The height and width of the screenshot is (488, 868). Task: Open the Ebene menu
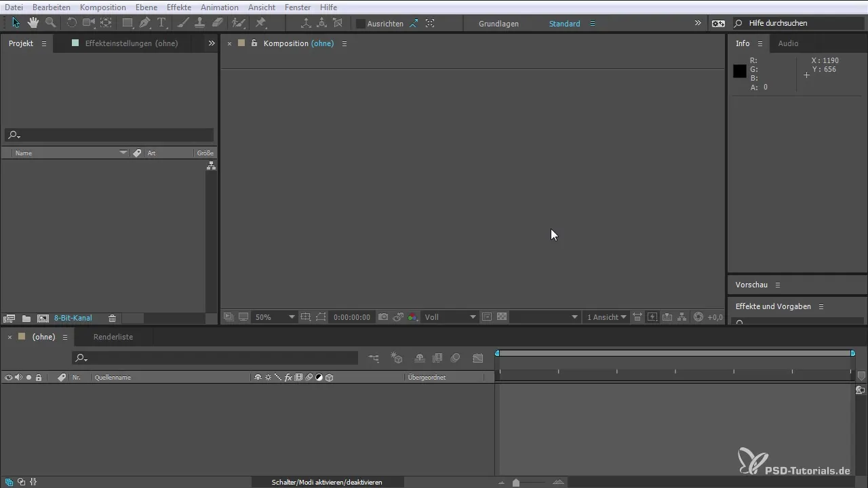click(146, 7)
